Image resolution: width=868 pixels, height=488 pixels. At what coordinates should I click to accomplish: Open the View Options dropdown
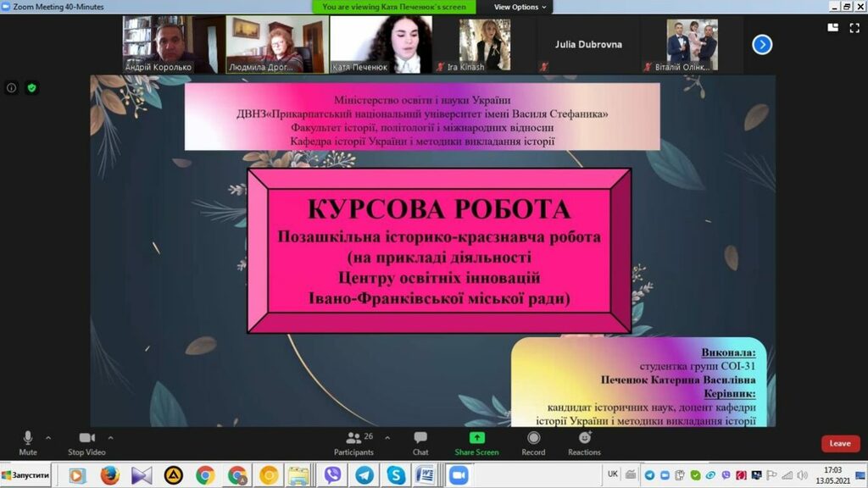tap(520, 7)
